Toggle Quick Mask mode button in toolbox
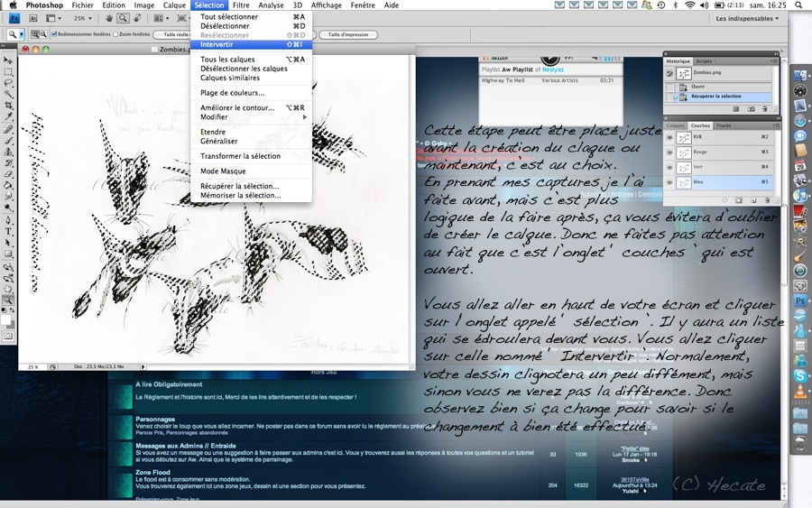 pyautogui.click(x=8, y=336)
